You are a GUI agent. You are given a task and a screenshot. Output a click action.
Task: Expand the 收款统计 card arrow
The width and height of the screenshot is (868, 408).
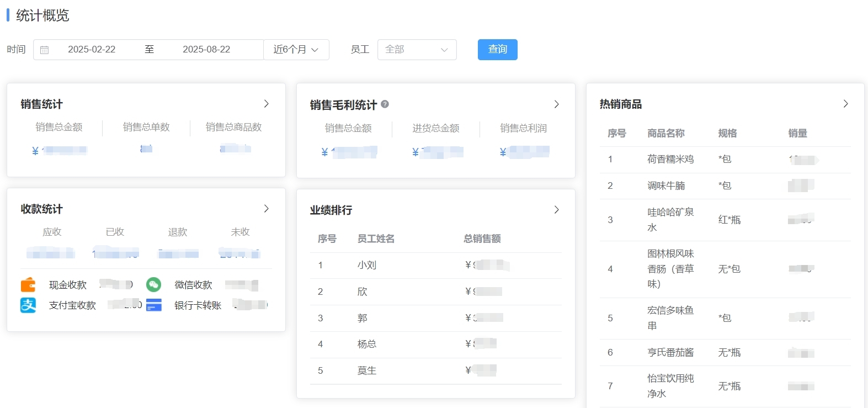point(267,209)
